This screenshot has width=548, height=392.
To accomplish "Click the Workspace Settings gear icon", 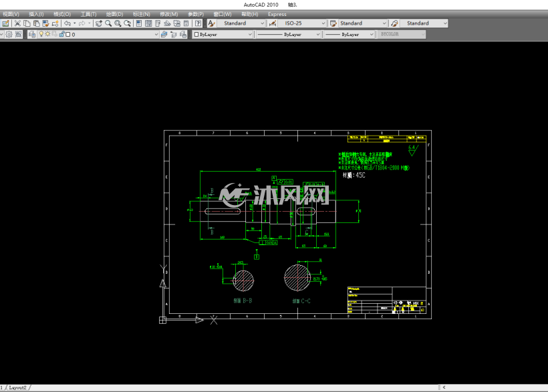I will point(9,34).
